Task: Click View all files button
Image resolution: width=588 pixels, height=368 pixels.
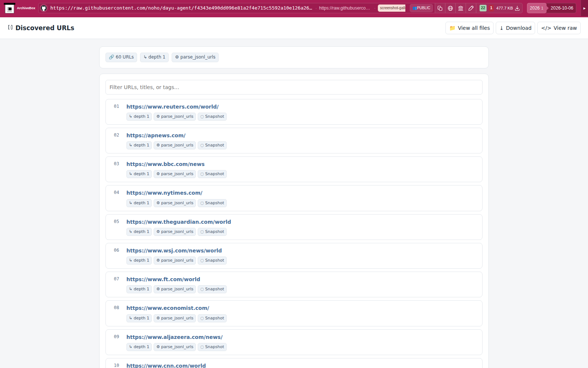Action: pos(470,28)
